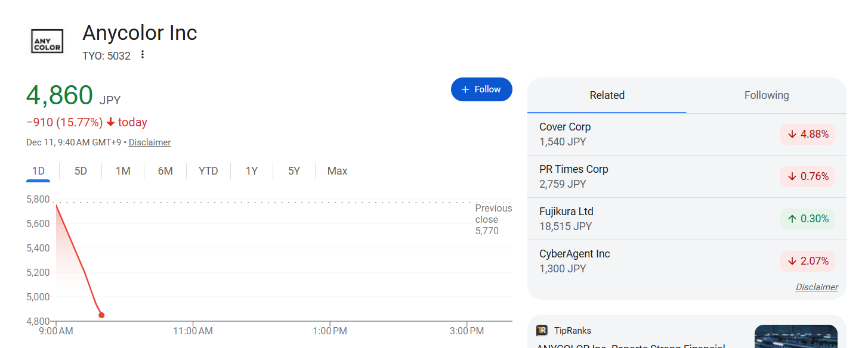Open the CyberAgent Inc stock row
868x348 pixels.
pos(687,261)
